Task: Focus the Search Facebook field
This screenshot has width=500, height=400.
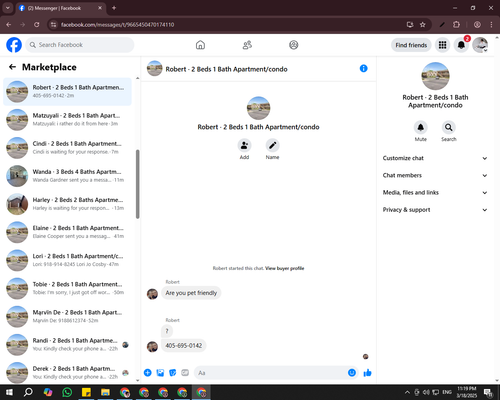Action: 80,45
